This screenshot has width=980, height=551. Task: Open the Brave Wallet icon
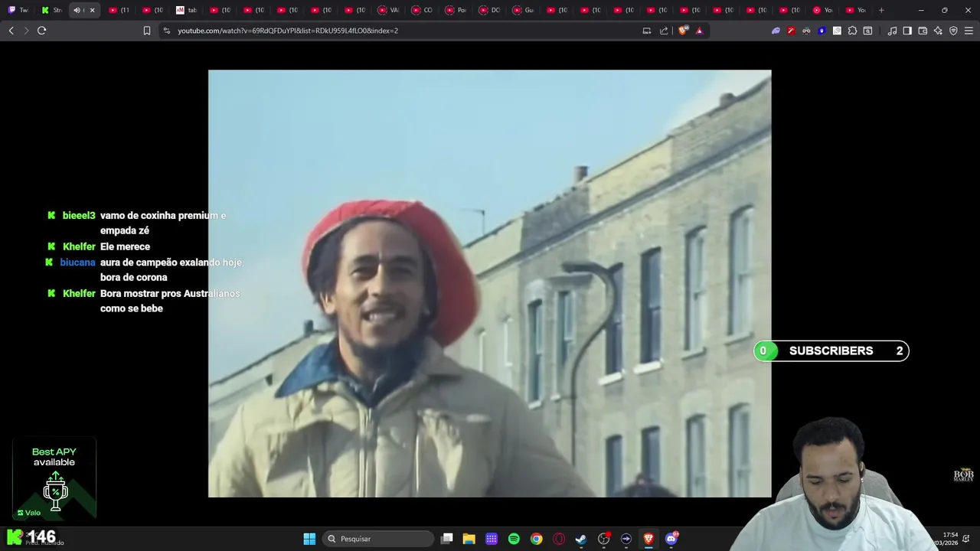coord(923,31)
